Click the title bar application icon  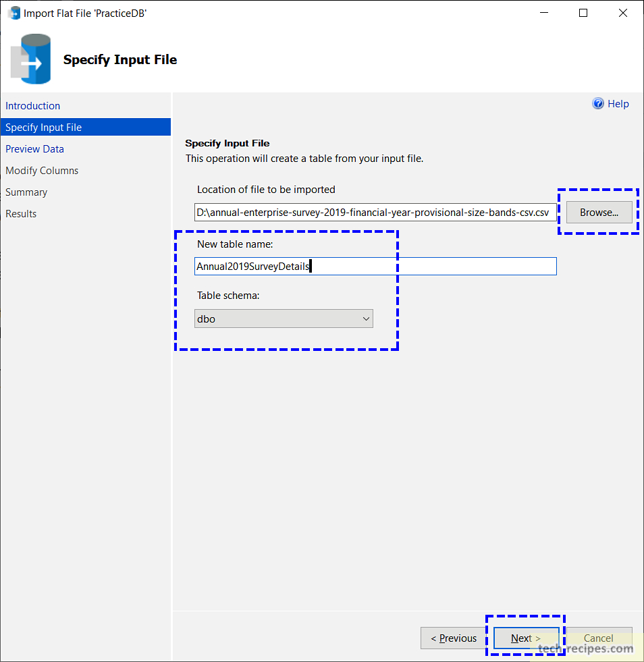(14, 13)
